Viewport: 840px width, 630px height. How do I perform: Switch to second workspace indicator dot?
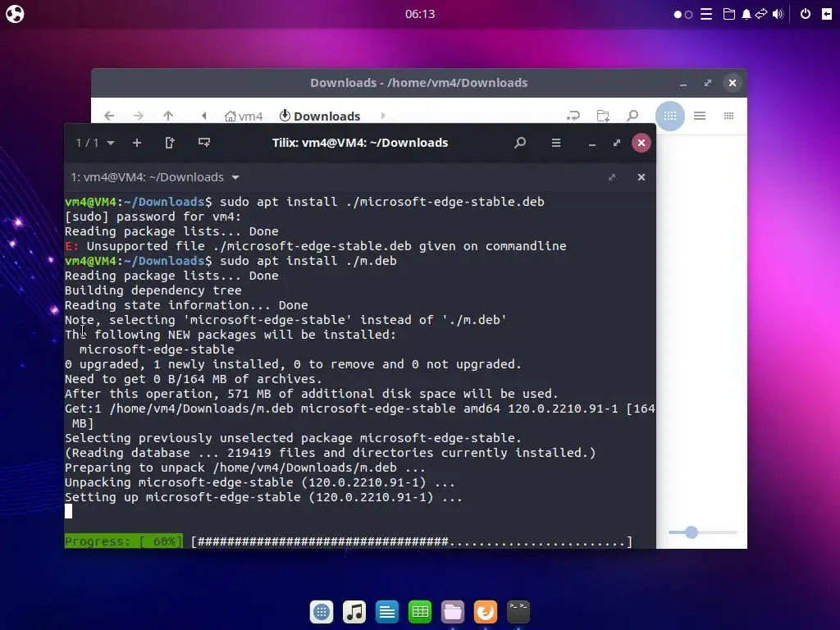click(689, 15)
